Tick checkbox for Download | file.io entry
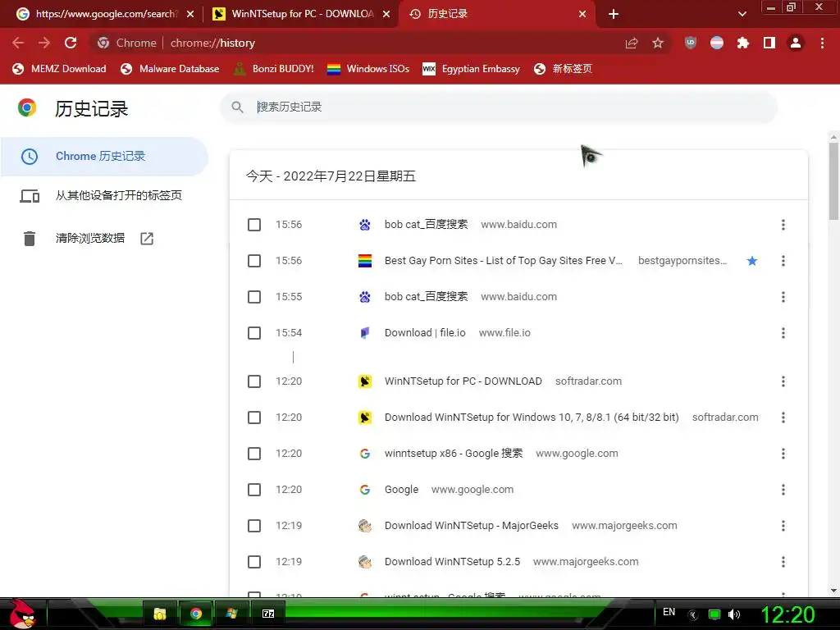Viewport: 840px width, 630px height. pyautogui.click(x=254, y=333)
